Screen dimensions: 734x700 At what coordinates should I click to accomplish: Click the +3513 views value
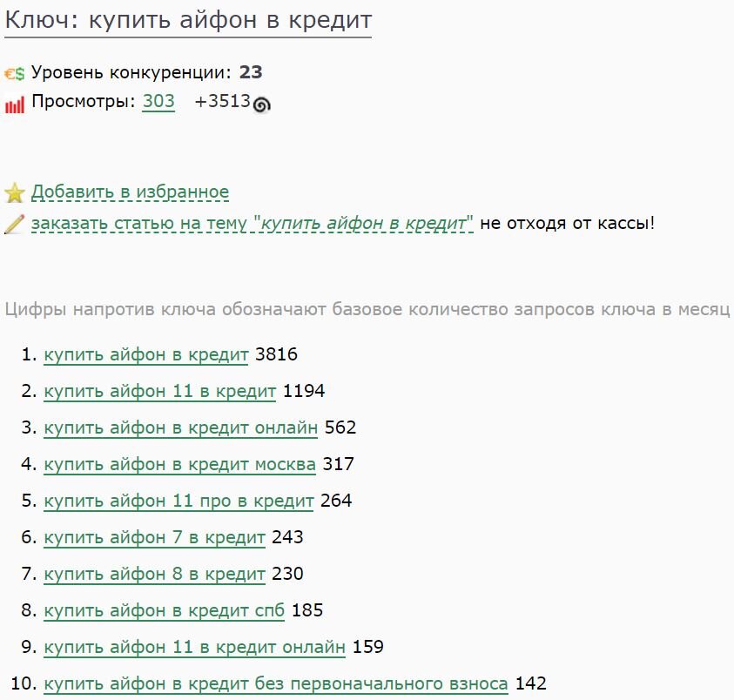pos(223,101)
